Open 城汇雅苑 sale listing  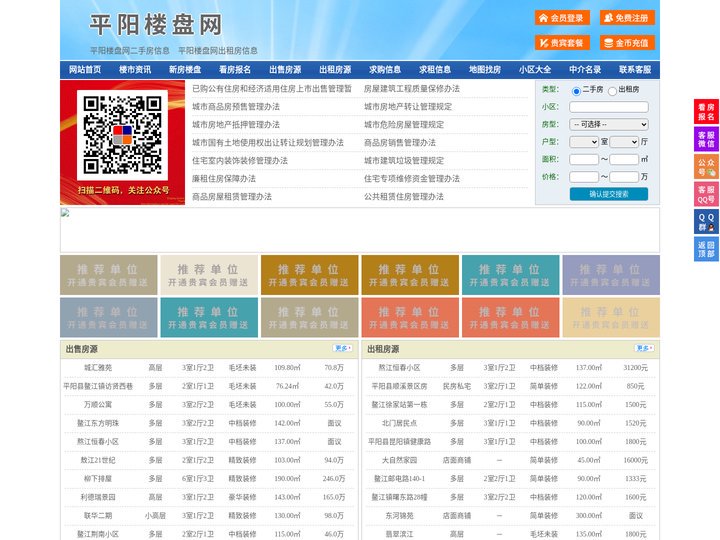click(x=98, y=368)
